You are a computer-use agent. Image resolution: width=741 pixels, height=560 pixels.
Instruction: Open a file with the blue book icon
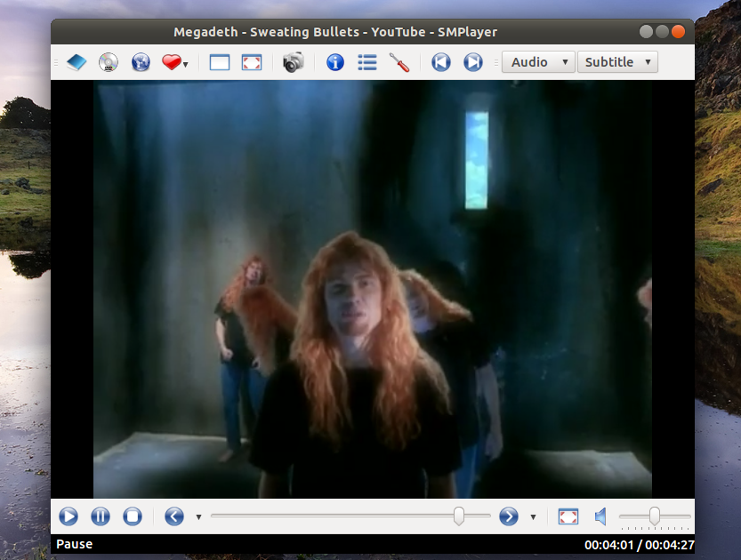pyautogui.click(x=76, y=62)
